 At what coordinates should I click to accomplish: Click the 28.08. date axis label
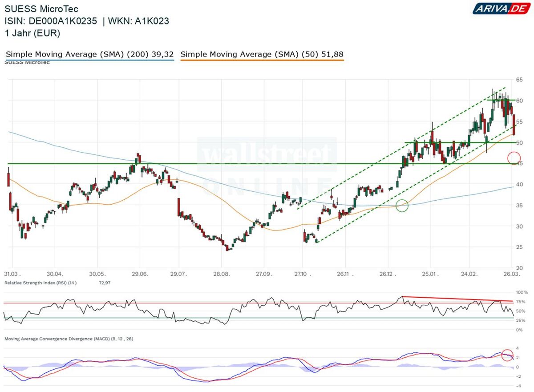click(x=222, y=273)
